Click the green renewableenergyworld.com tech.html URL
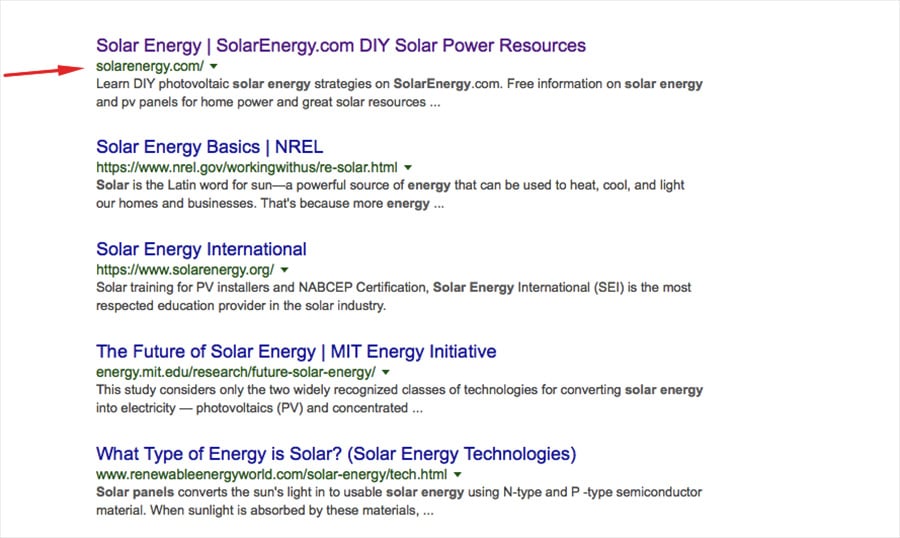900x538 pixels. pos(271,474)
